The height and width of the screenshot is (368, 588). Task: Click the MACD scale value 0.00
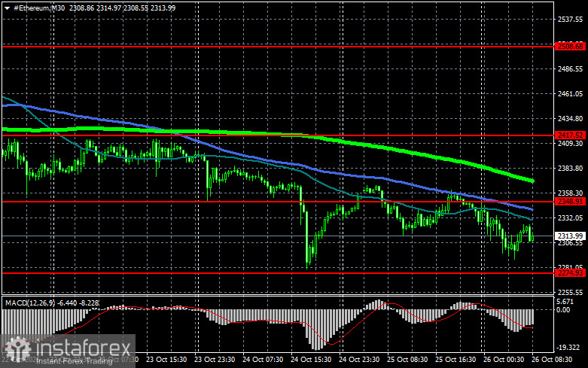(564, 310)
